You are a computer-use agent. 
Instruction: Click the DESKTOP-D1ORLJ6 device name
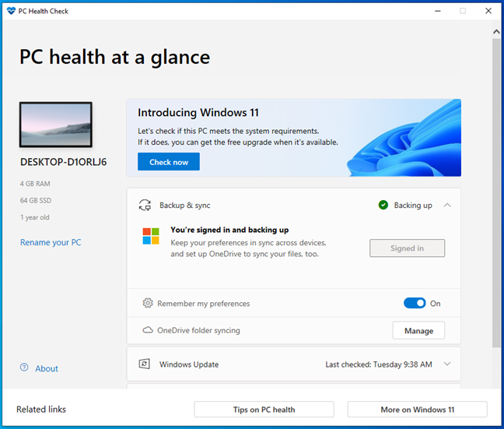coord(63,162)
